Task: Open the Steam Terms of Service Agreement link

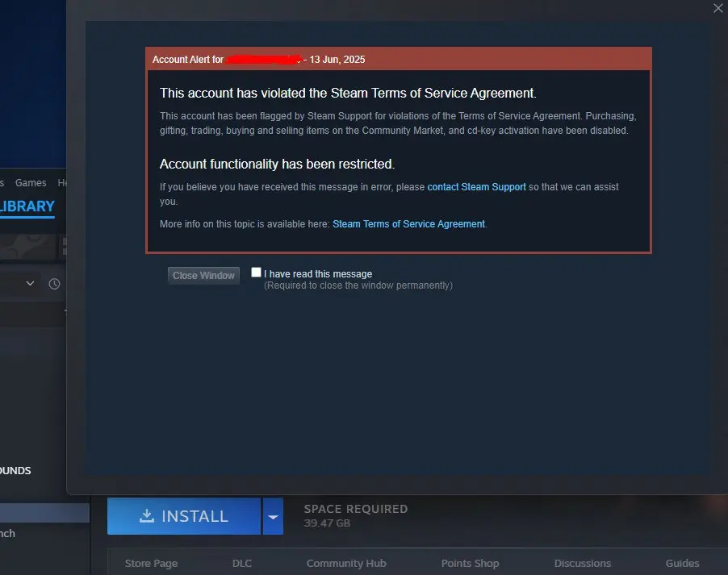Action: click(408, 224)
